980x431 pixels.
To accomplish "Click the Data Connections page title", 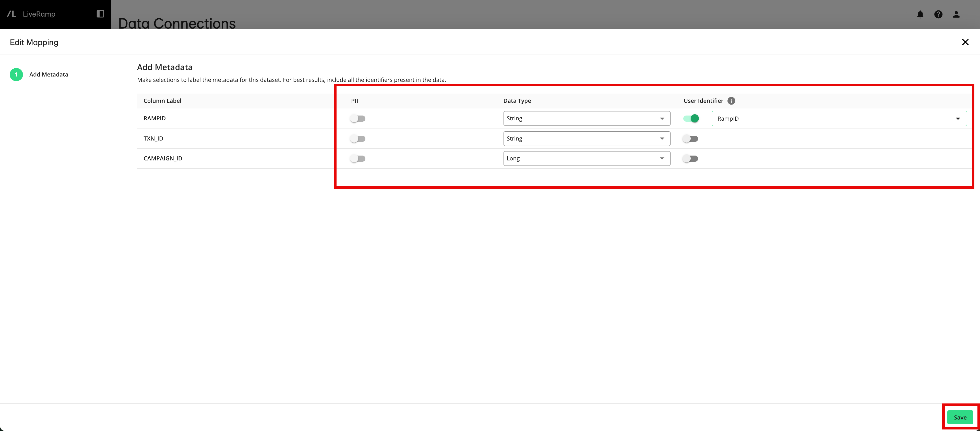I will 177,23.
